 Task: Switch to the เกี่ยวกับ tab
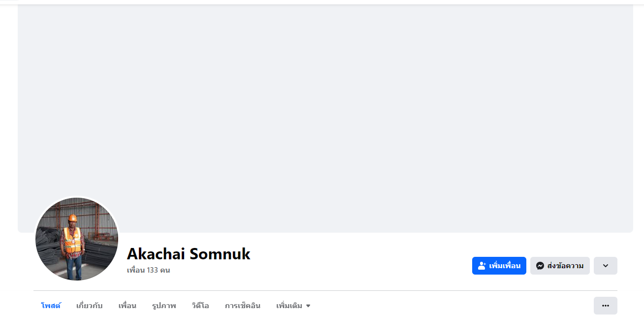click(90, 306)
